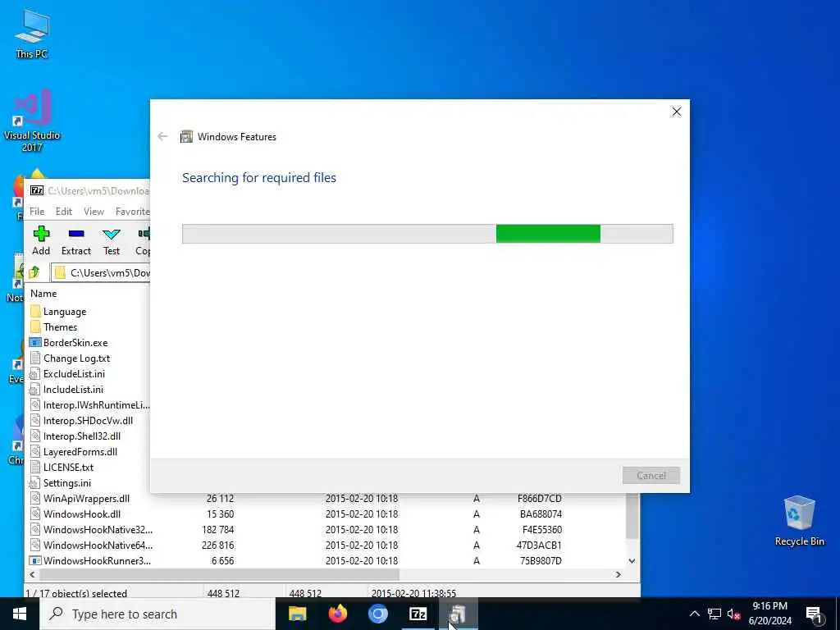Select LICENSE.txt file
Viewport: 840px width, 630px height.
[x=69, y=467]
